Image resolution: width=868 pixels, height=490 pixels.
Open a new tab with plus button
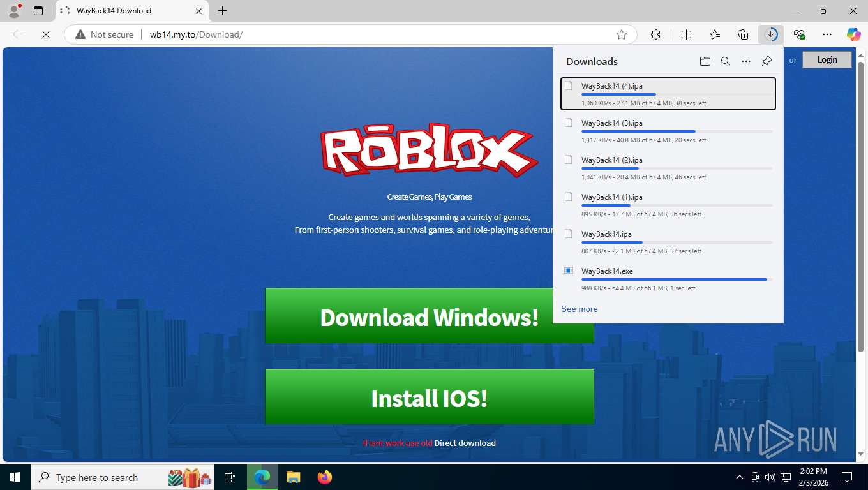coord(222,11)
